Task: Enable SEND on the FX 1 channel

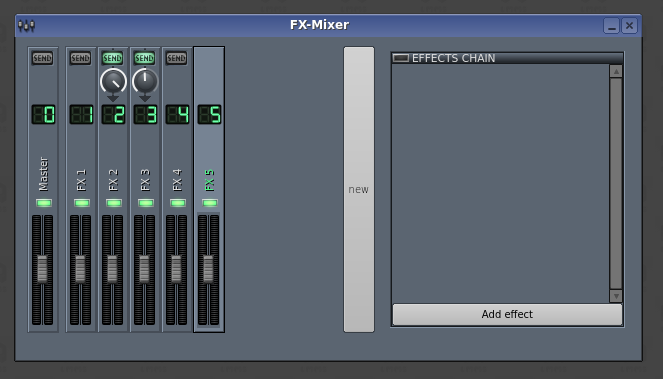Action: tap(80, 58)
